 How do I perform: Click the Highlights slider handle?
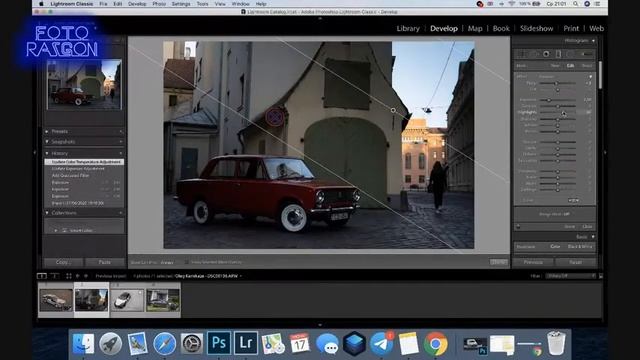564,113
